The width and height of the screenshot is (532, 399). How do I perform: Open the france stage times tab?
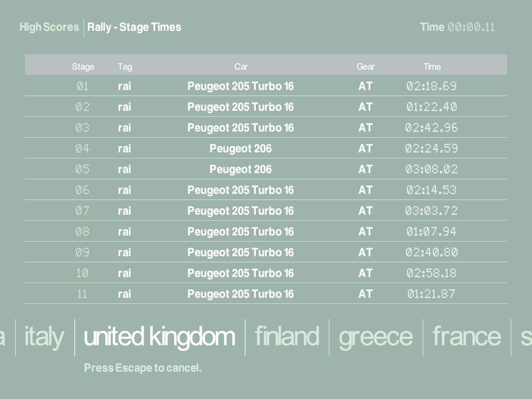pos(466,337)
